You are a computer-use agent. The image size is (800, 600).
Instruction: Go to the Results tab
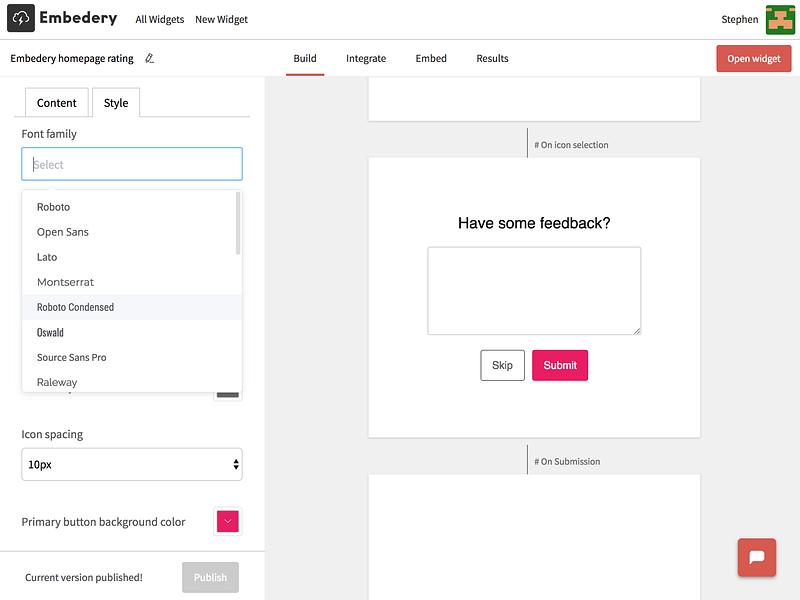coord(492,58)
